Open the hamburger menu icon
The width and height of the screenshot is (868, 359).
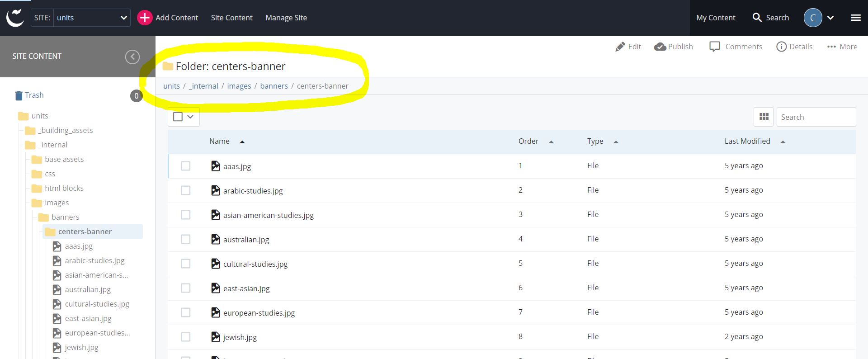click(x=856, y=18)
